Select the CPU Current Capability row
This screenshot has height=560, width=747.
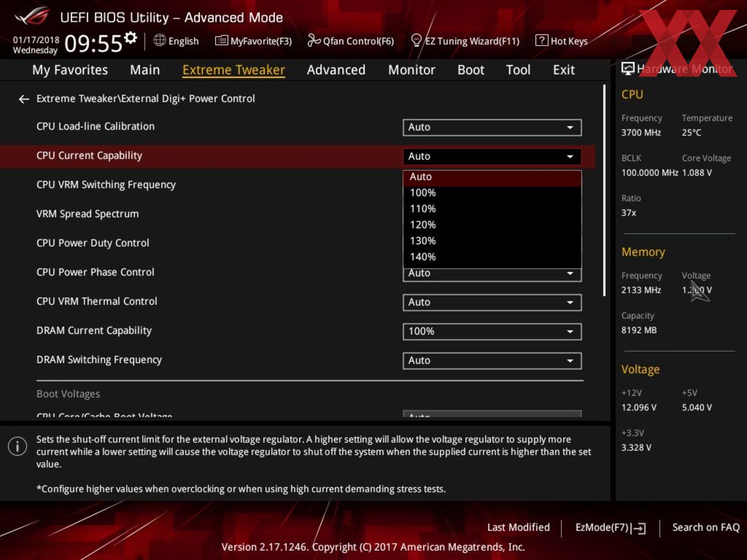coord(297,156)
